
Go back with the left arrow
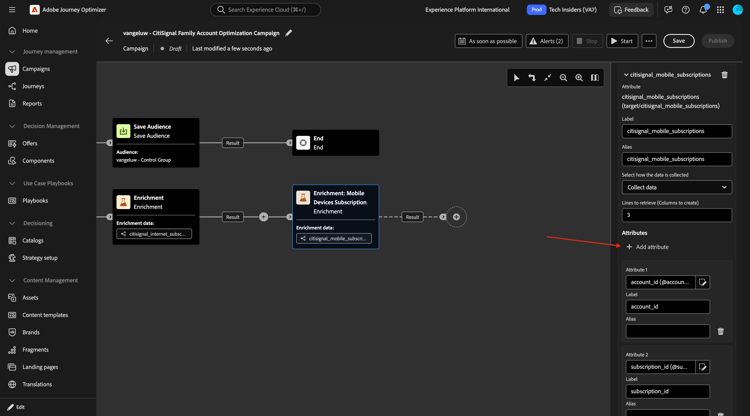pos(109,41)
